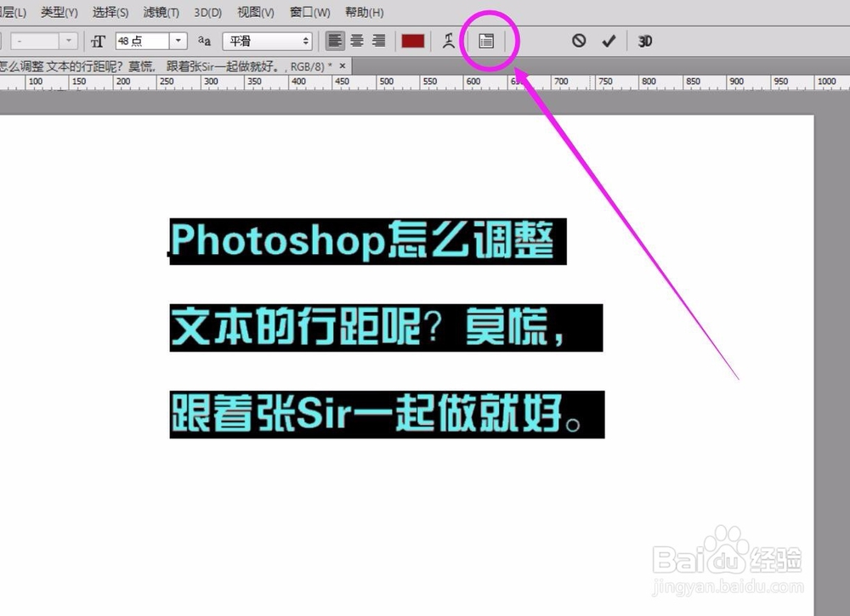
Task: Open the Character and Paragraph panel icon
Action: click(x=486, y=41)
